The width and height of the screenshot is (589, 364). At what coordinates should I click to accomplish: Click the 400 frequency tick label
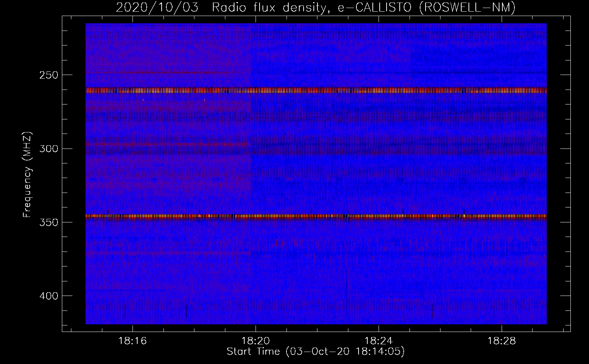point(49,296)
